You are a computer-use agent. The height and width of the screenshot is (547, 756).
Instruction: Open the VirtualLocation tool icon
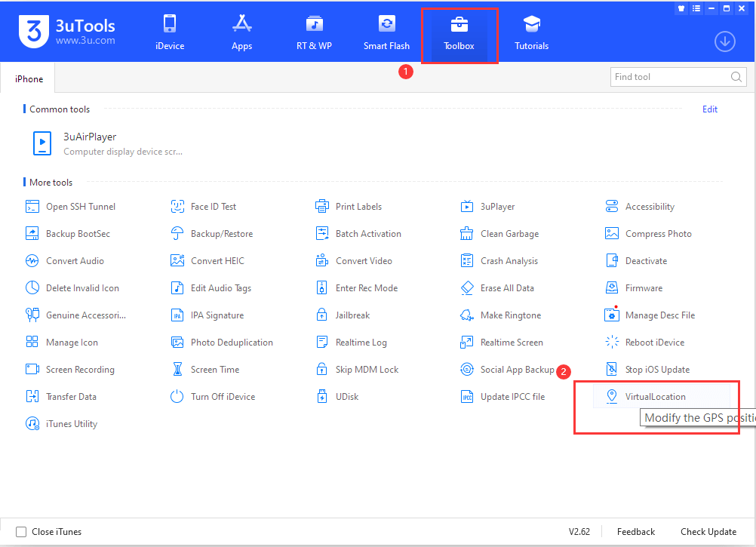611,396
